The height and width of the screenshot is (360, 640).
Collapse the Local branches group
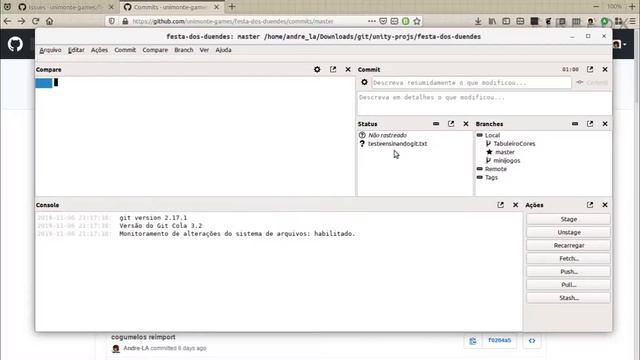480,135
